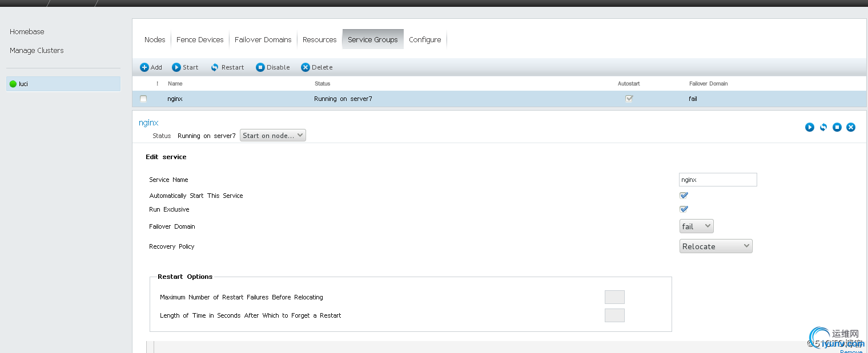Click Delete in the service toolbar
868x353 pixels.
pyautogui.click(x=317, y=67)
